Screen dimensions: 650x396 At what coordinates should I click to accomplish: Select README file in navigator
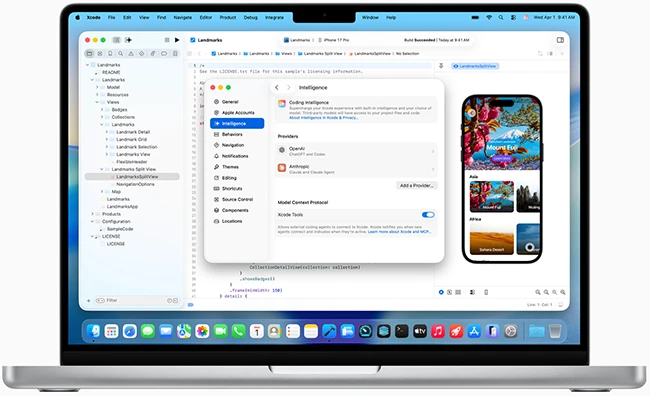[111, 72]
